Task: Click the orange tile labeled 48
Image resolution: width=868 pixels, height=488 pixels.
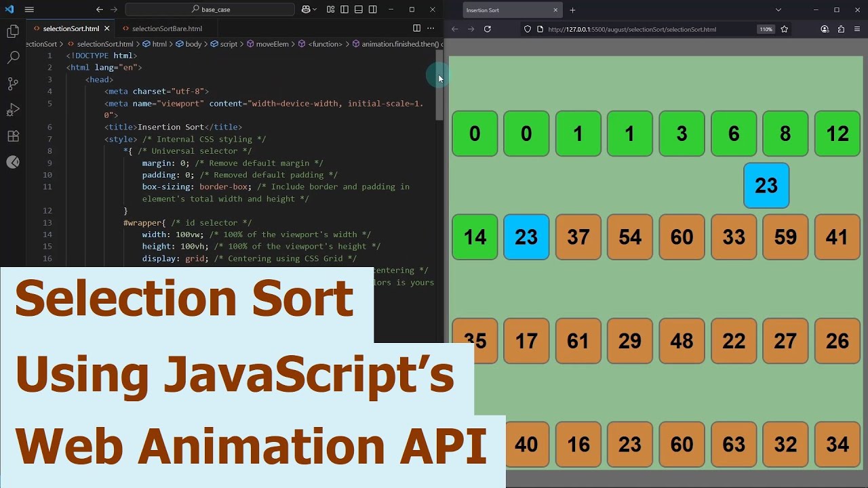Action: (682, 341)
